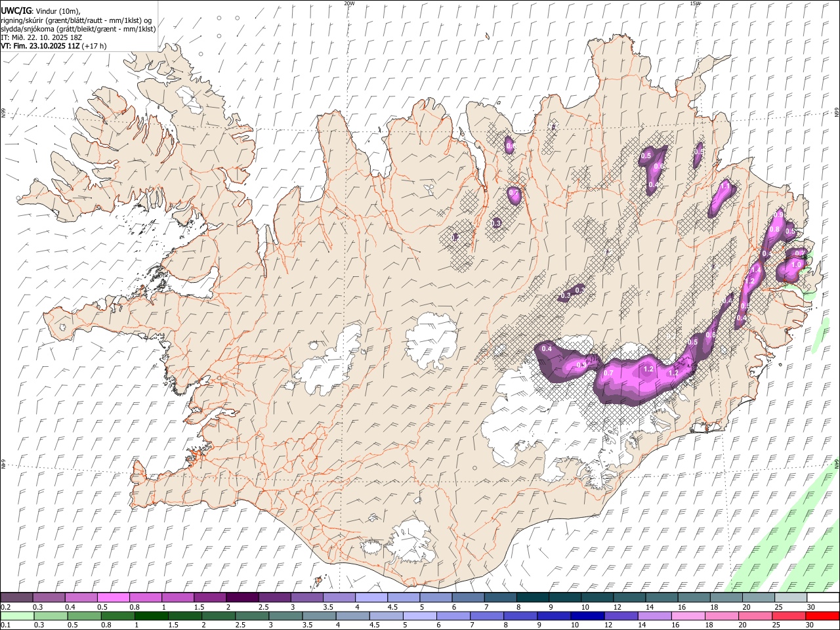Click the 'slydda/snjókoma' legend description line
This screenshot has width=840, height=630.
pyautogui.click(x=78, y=29)
